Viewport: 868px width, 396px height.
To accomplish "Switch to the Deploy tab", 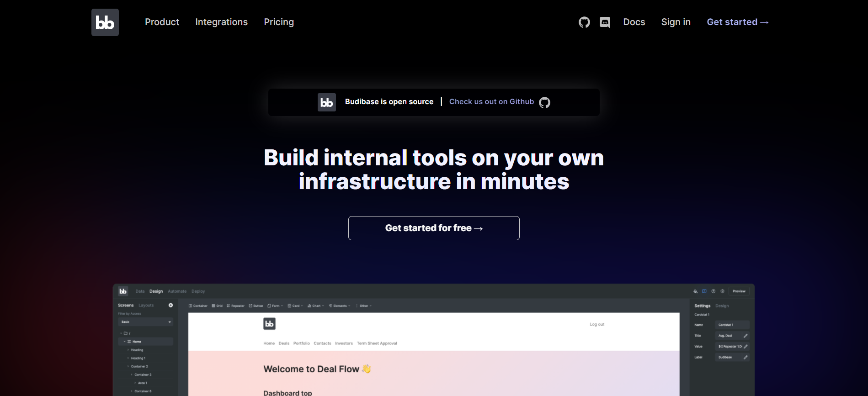I will 198,291.
